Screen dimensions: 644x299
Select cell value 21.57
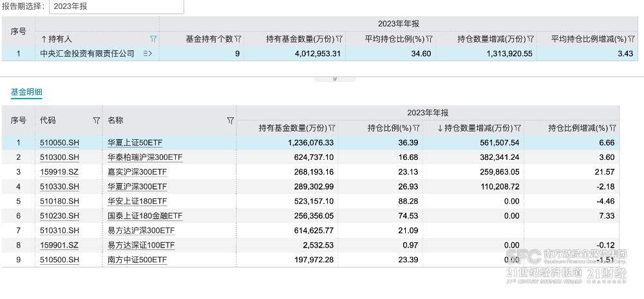tap(606, 172)
